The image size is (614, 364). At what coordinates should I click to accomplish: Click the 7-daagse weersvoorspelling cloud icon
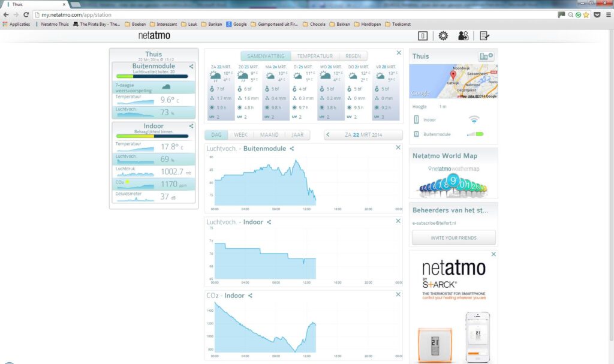point(166,86)
